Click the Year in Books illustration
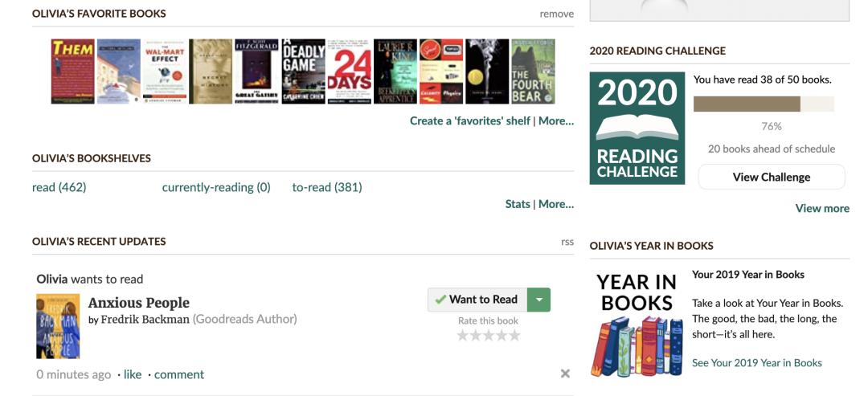This screenshot has height=396, width=868. 637,325
